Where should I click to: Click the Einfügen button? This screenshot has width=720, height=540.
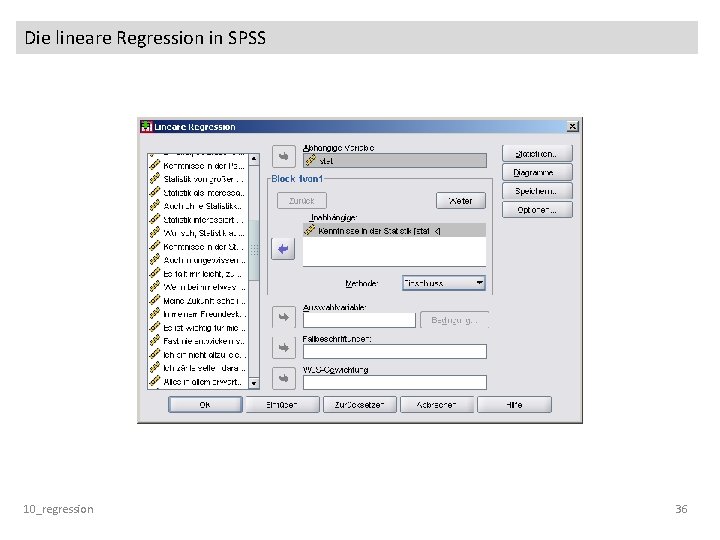pyautogui.click(x=282, y=405)
